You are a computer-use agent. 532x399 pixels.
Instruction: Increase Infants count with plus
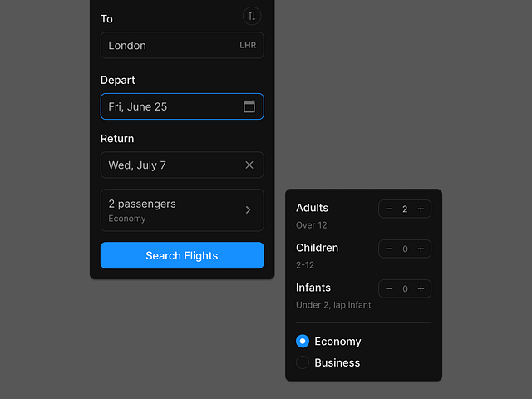pos(421,288)
